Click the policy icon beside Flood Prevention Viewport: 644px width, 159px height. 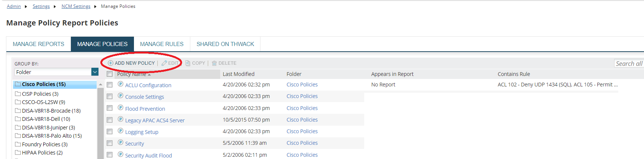[121, 108]
